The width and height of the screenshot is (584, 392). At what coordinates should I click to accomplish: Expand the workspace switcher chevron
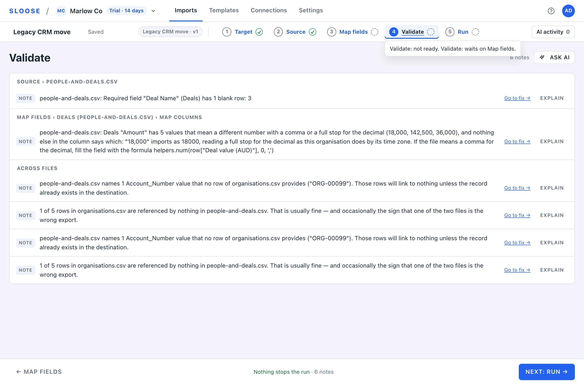153,11
